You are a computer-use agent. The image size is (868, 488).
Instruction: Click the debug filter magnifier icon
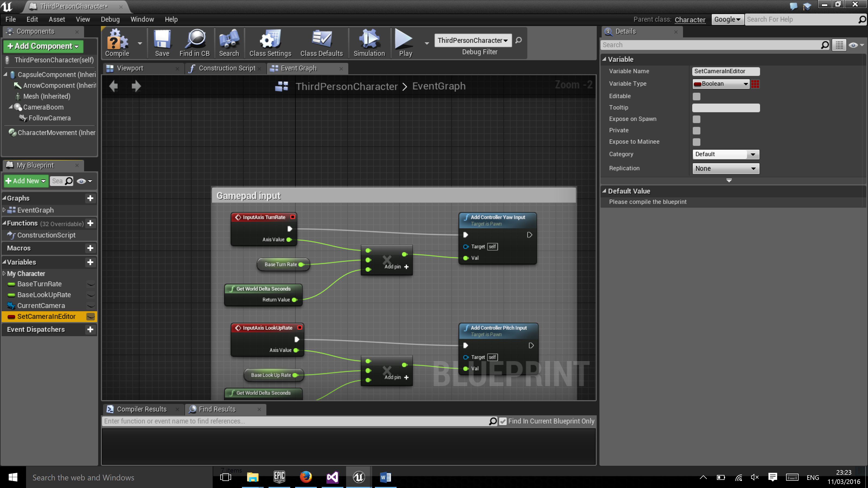[x=519, y=40]
